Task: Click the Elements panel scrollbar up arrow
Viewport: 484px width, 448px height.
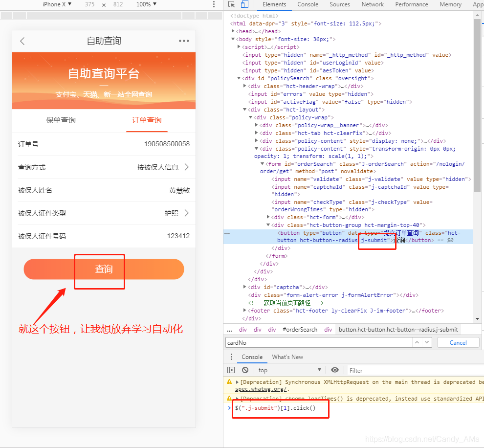Action: 477,15
